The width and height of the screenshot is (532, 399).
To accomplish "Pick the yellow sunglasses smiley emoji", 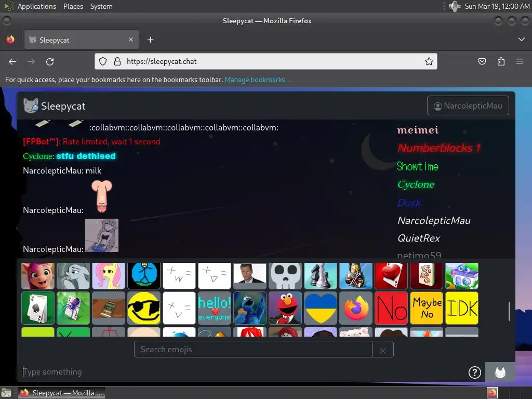I will tap(144, 308).
